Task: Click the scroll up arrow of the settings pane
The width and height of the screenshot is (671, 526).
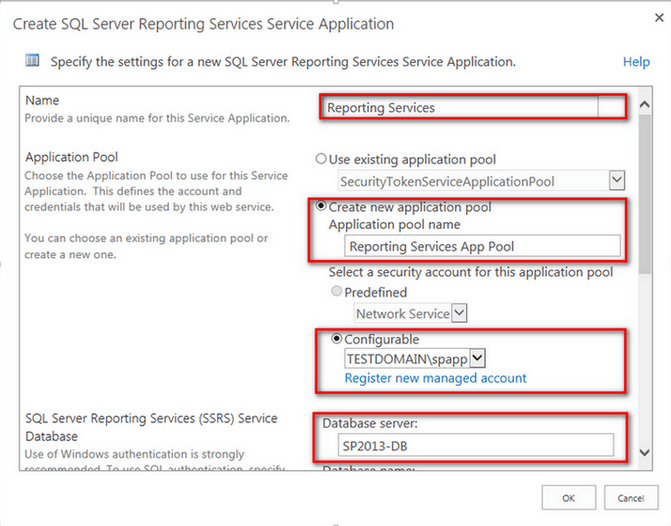Action: point(644,104)
